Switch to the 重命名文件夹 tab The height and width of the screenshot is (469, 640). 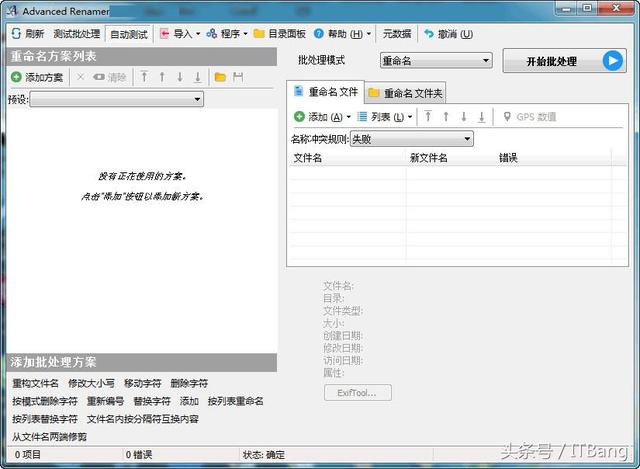click(x=405, y=93)
